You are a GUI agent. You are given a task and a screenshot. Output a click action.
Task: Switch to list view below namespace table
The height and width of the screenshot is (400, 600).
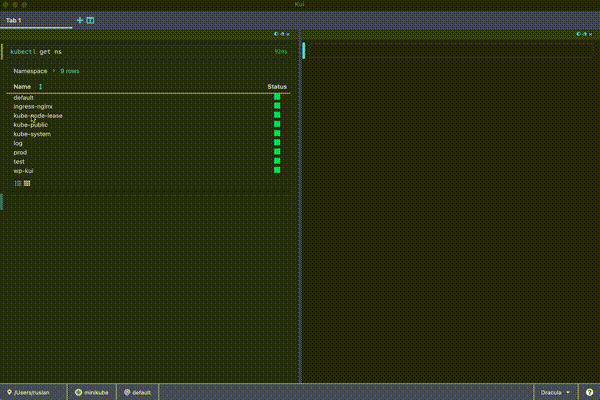(18, 183)
